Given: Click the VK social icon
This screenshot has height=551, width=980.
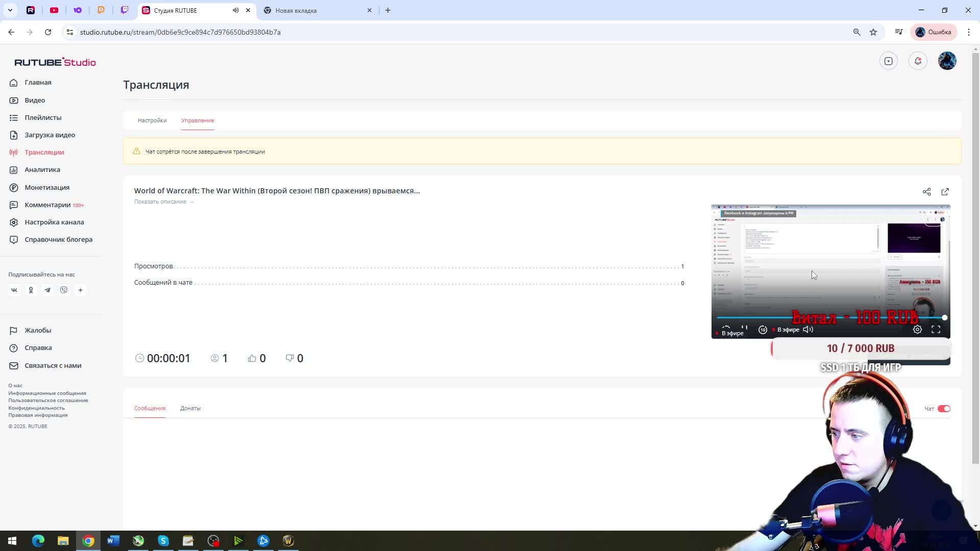Looking at the screenshot, I should pyautogui.click(x=14, y=290).
